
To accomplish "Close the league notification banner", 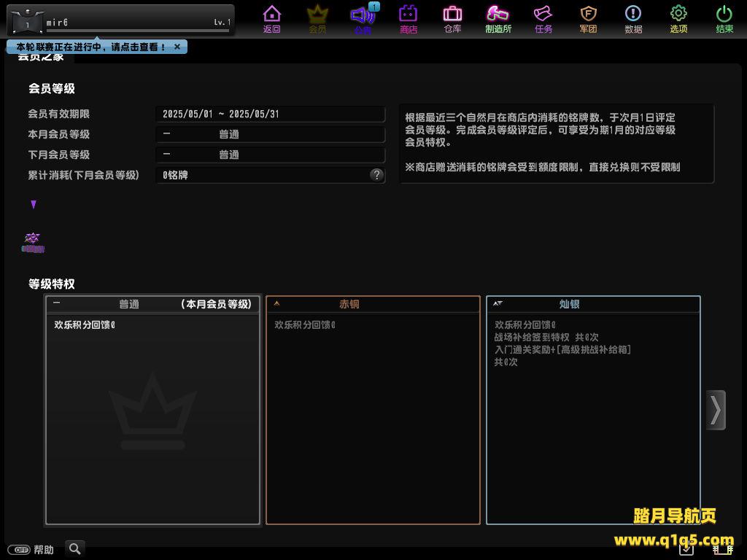I will pyautogui.click(x=177, y=47).
